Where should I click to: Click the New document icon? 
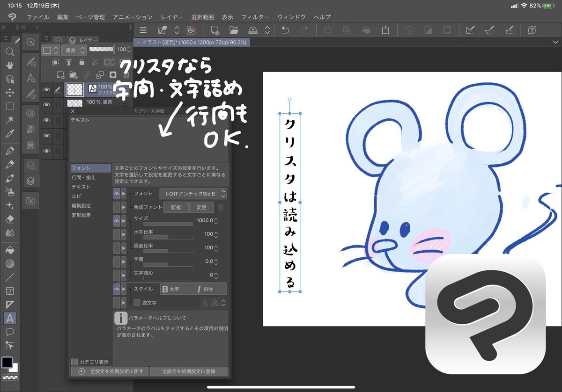click(215, 30)
